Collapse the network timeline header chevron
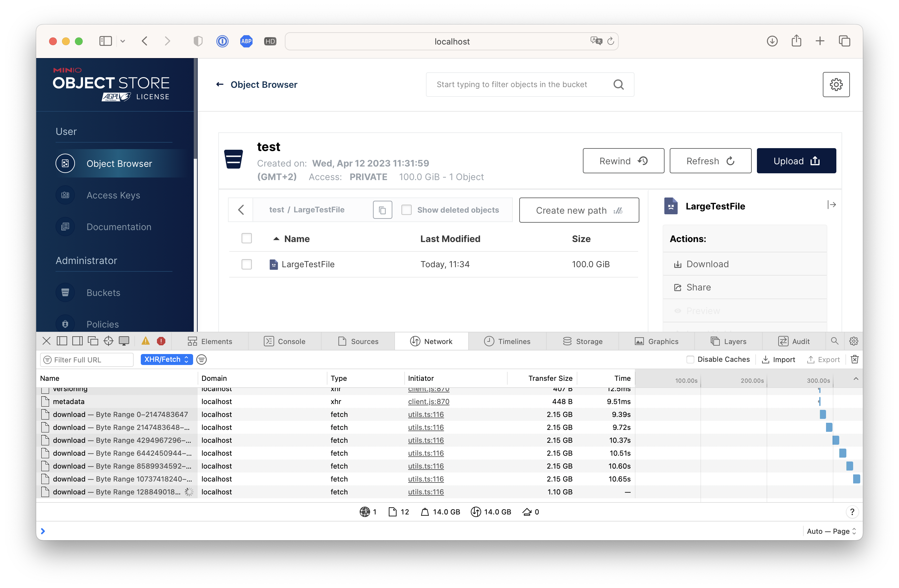Image resolution: width=899 pixels, height=588 pixels. pyautogui.click(x=855, y=379)
